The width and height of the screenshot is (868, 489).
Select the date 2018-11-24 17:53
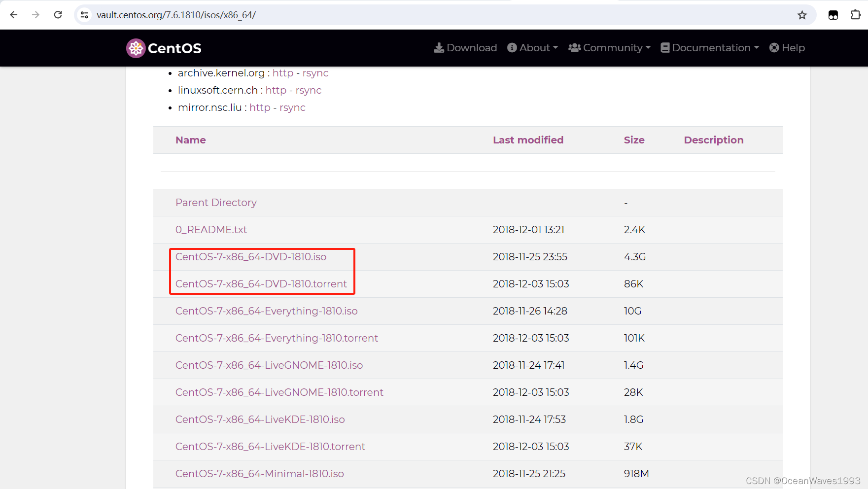[529, 419]
